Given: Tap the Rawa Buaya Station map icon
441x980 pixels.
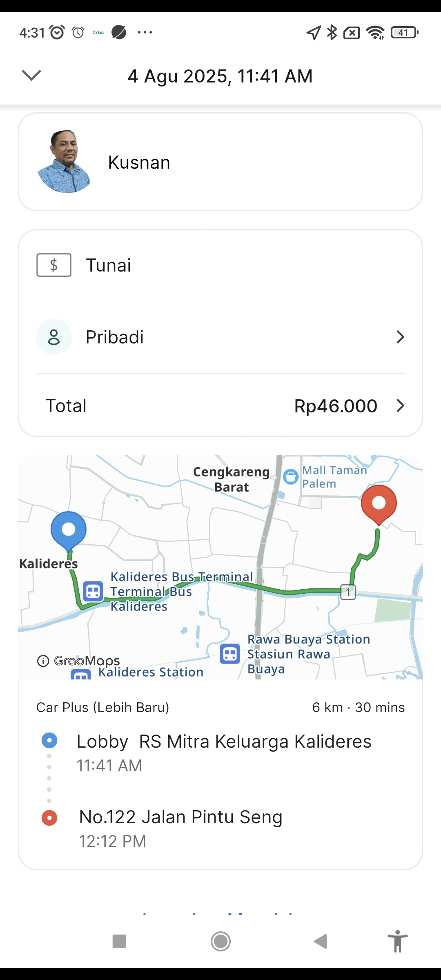Looking at the screenshot, I should pyautogui.click(x=230, y=654).
